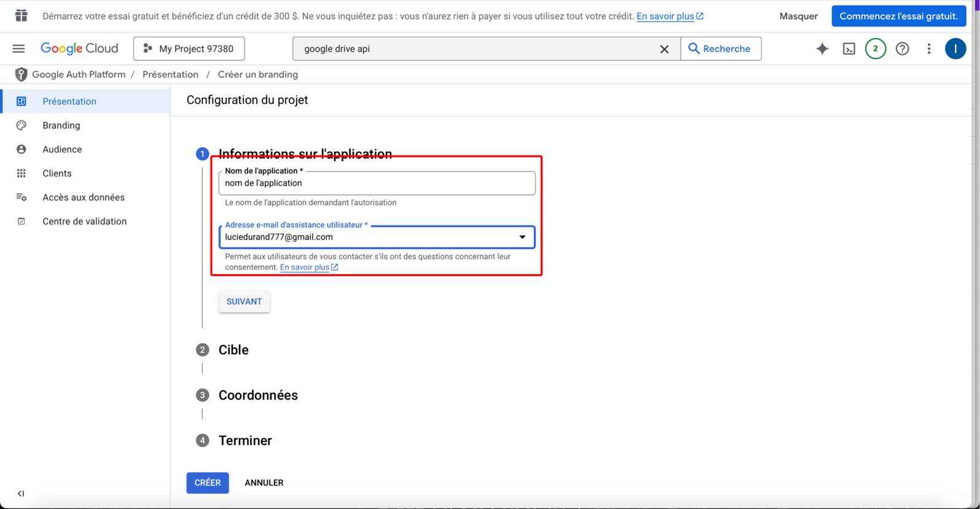The height and width of the screenshot is (509, 980).
Task: Expand the Cible step
Action: tap(233, 350)
